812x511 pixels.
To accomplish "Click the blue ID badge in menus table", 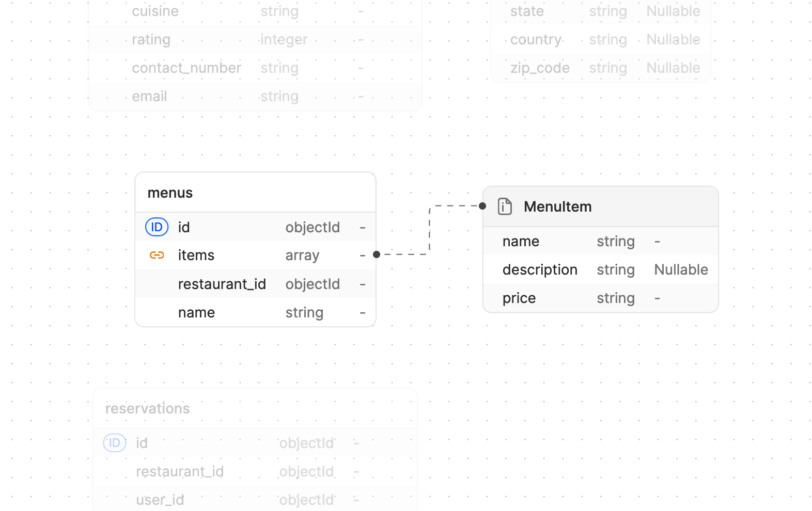I will [157, 227].
